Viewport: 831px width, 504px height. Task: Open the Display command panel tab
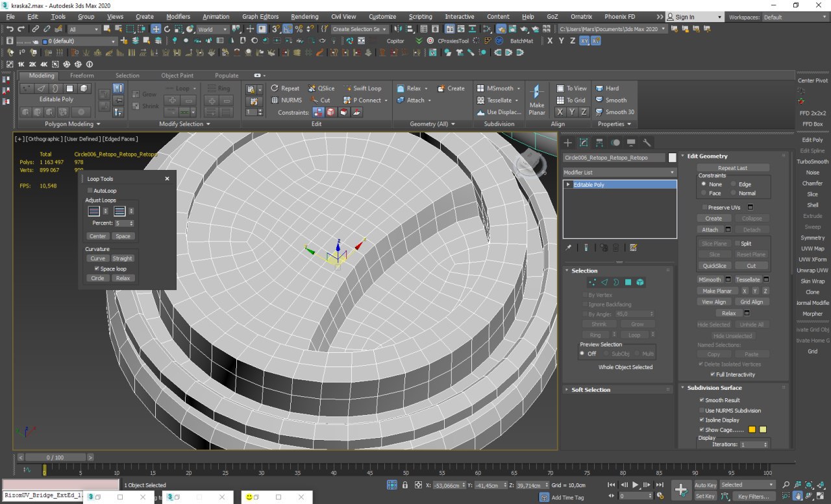pos(631,143)
